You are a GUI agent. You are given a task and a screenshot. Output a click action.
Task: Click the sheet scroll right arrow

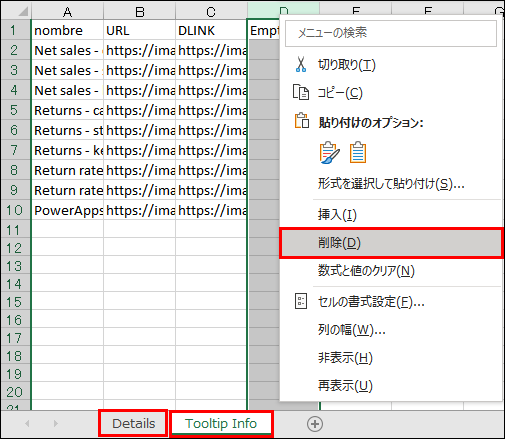click(56, 424)
